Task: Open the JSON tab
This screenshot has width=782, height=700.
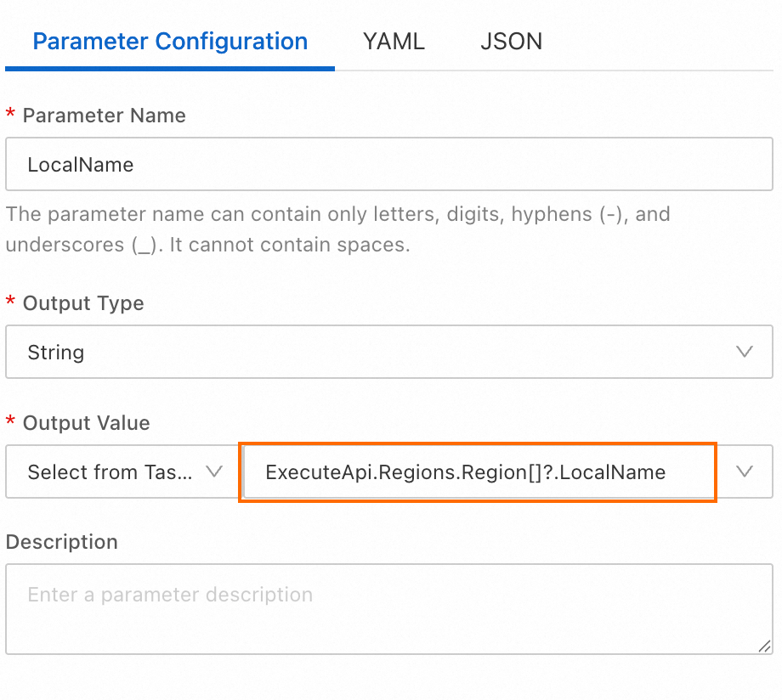Action: pos(511,42)
